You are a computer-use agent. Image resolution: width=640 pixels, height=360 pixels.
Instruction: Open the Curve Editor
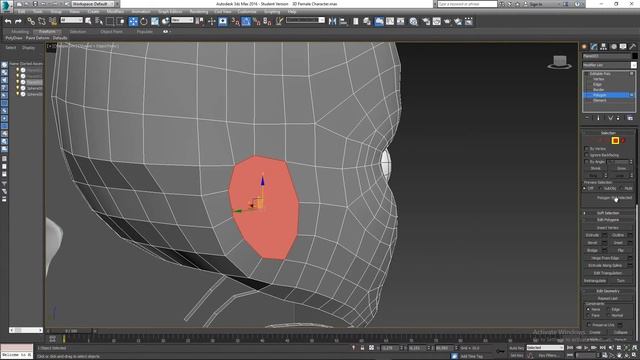(390, 21)
